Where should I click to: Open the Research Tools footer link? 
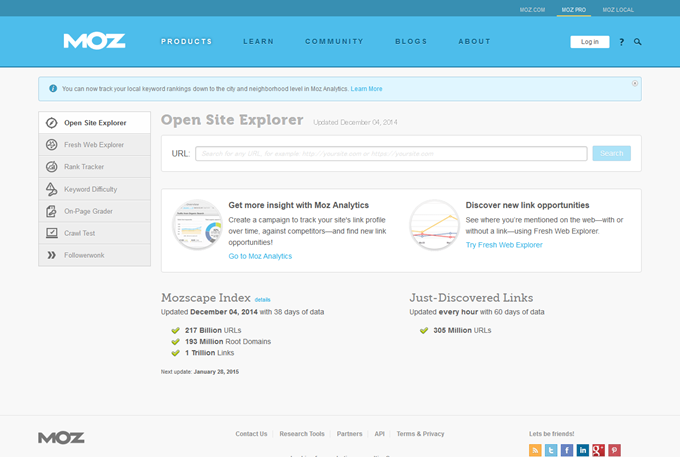(x=302, y=434)
